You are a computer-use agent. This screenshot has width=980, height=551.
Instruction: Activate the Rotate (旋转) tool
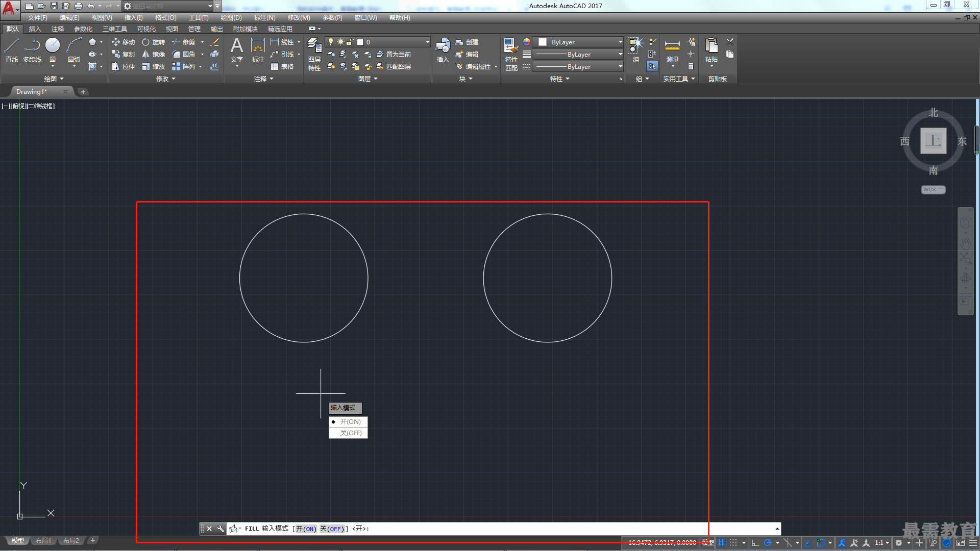(x=153, y=42)
